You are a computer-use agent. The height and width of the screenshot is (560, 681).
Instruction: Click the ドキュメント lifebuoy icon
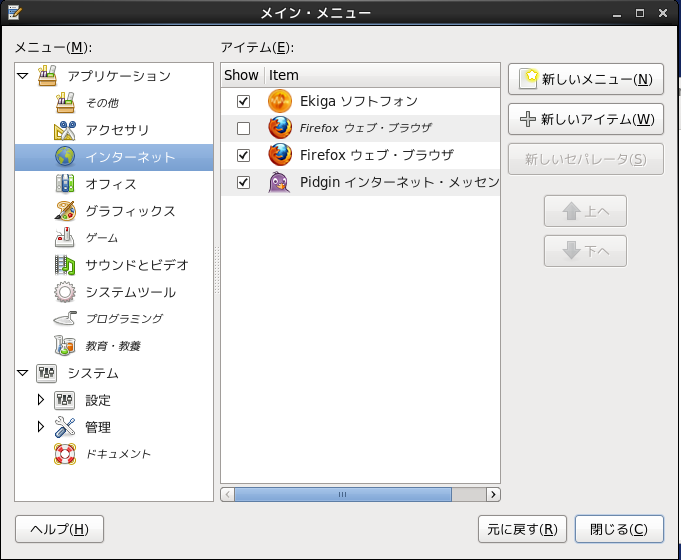(65, 454)
